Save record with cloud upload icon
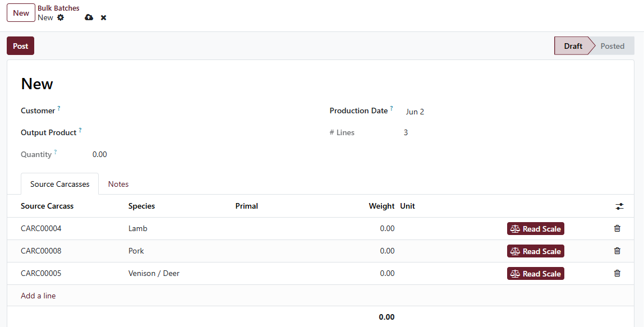 (89, 17)
